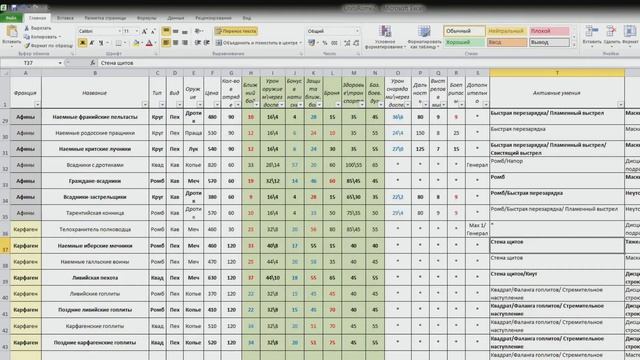Viewport: 640px width, 360px height.
Task: Click the Format cells (Формат) icon
Action: tap(630, 32)
